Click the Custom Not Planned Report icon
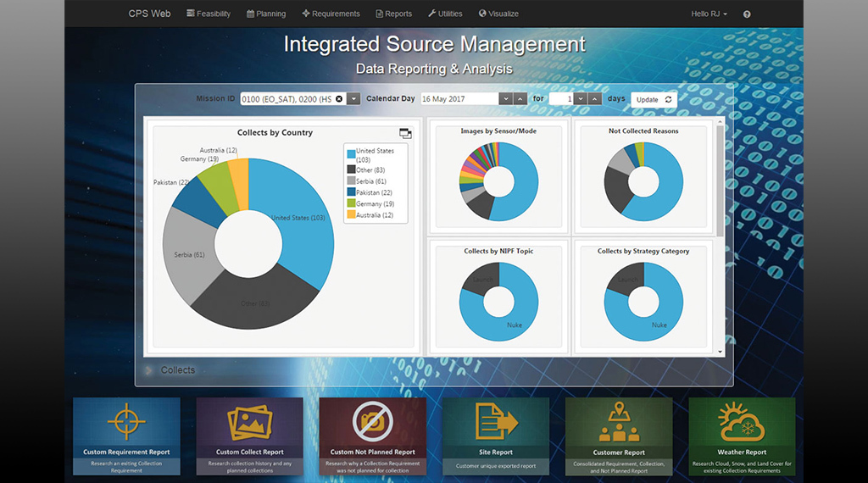This screenshot has height=483, width=868. click(372, 421)
